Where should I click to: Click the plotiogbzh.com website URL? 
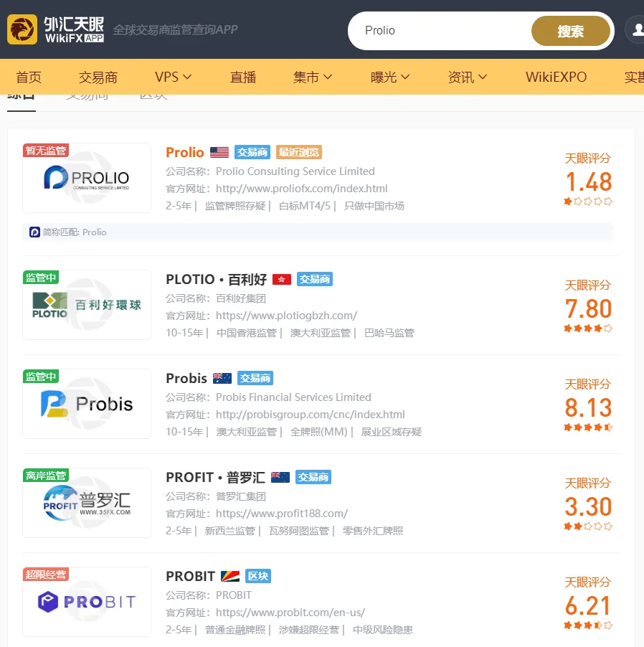[286, 316]
